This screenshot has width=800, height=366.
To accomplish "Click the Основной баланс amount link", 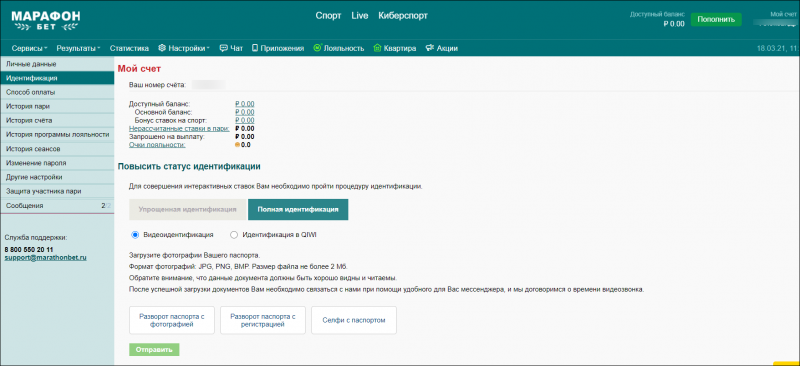I will coord(245,112).
